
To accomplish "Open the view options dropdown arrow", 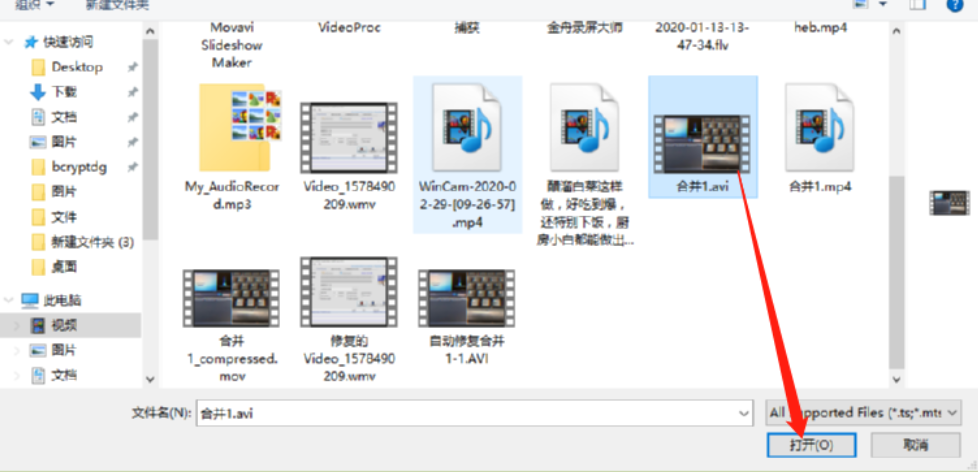I will tap(883, 5).
